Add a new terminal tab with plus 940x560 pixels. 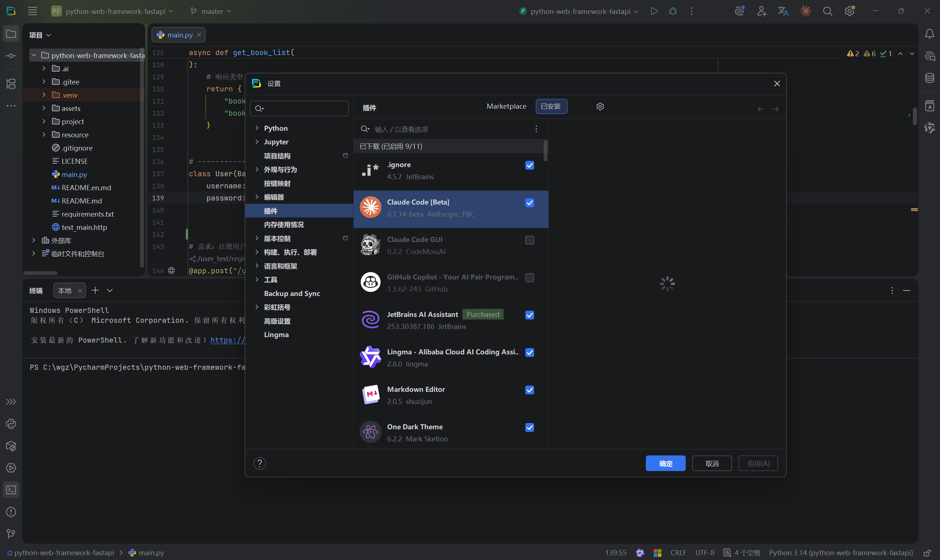click(x=95, y=290)
